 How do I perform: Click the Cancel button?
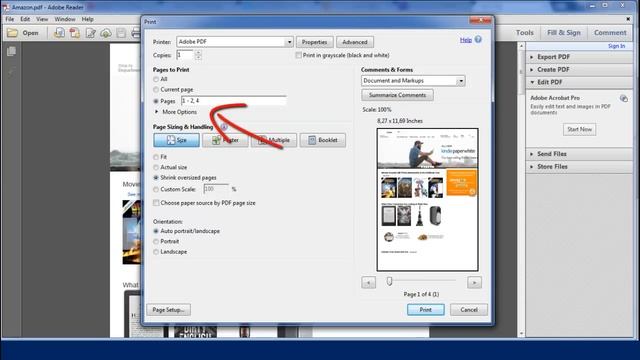pyautogui.click(x=469, y=310)
